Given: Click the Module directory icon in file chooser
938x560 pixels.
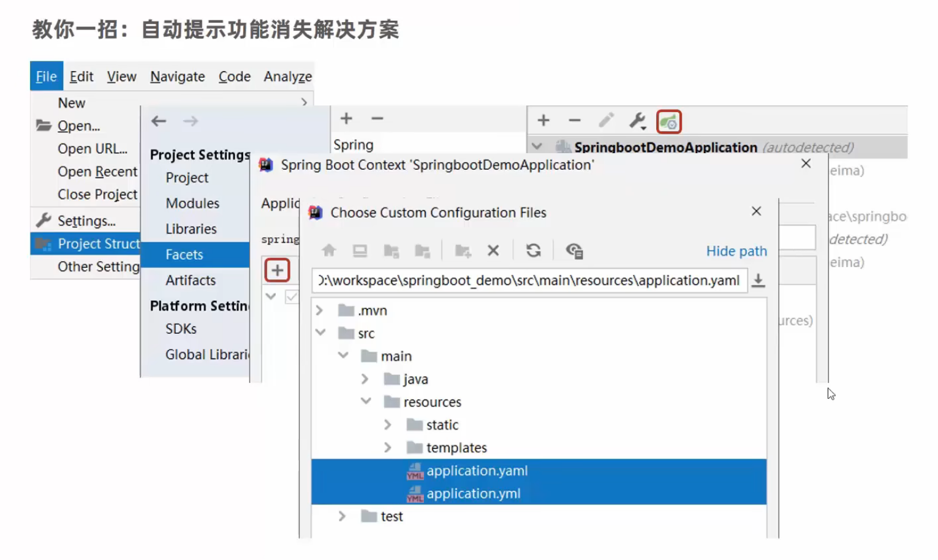Looking at the screenshot, I should (422, 251).
